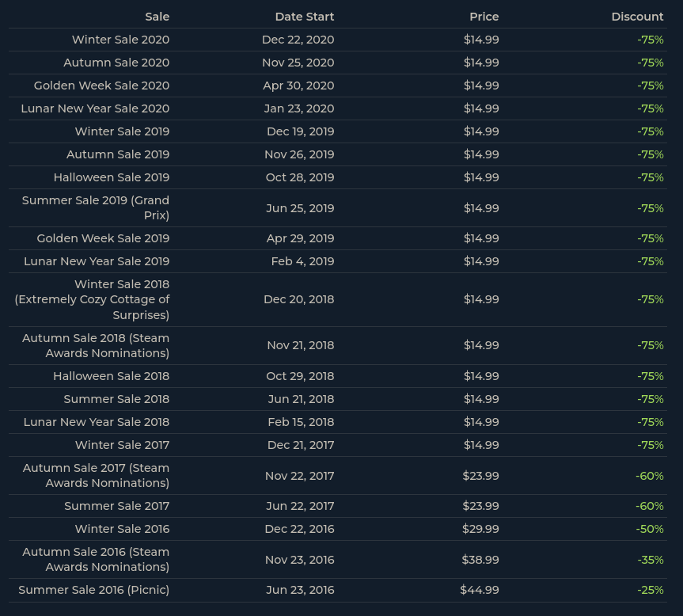Click the date Apr 29, 2019
Image resolution: width=683 pixels, height=616 pixels.
300,238
